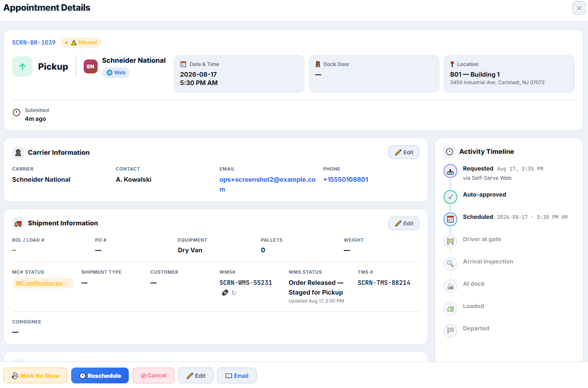This screenshot has height=388, width=588.
Task: Click the Missed status badge
Action: [81, 42]
